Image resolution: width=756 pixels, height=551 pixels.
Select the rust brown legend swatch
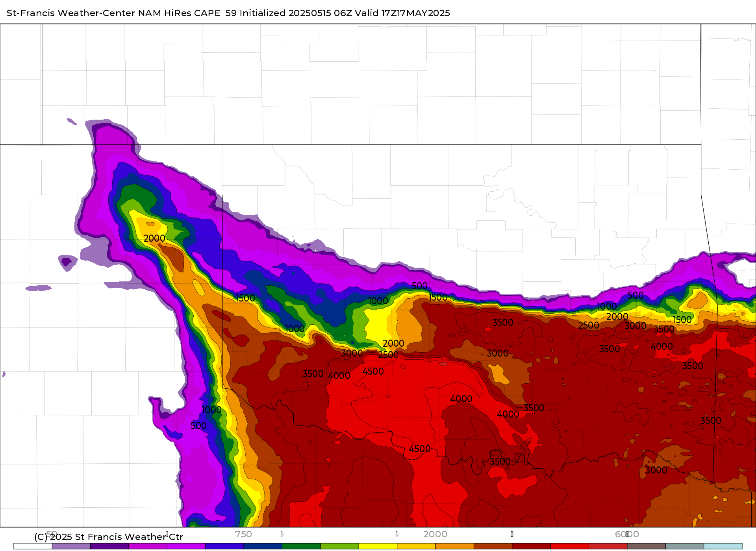pos(493,546)
